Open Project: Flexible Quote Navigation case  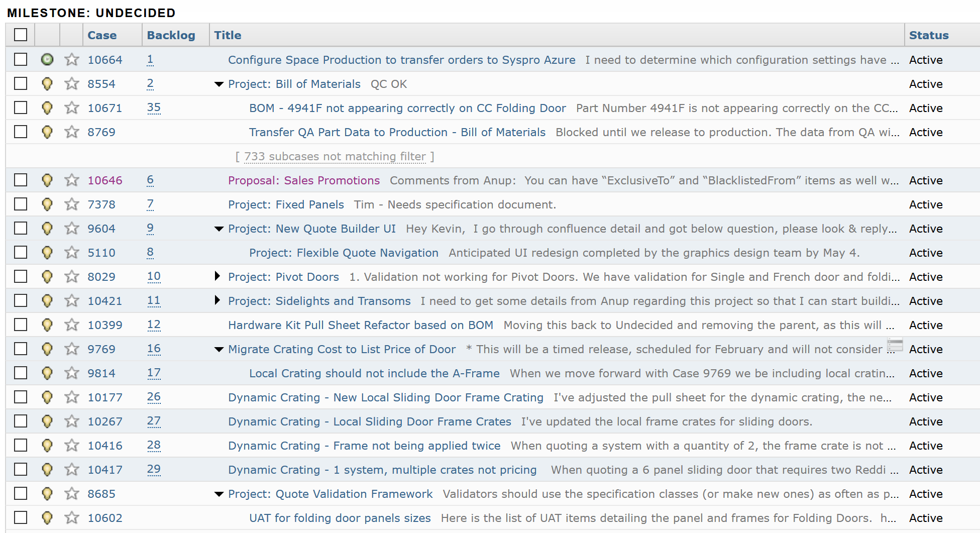(x=344, y=253)
